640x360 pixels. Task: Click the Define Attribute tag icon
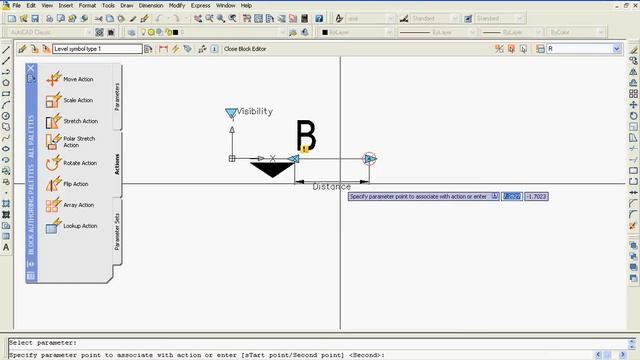click(x=187, y=49)
